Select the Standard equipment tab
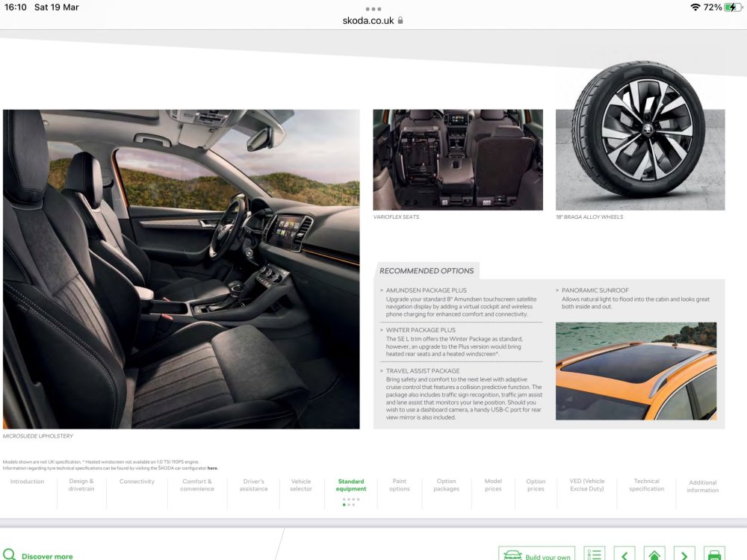 point(351,485)
